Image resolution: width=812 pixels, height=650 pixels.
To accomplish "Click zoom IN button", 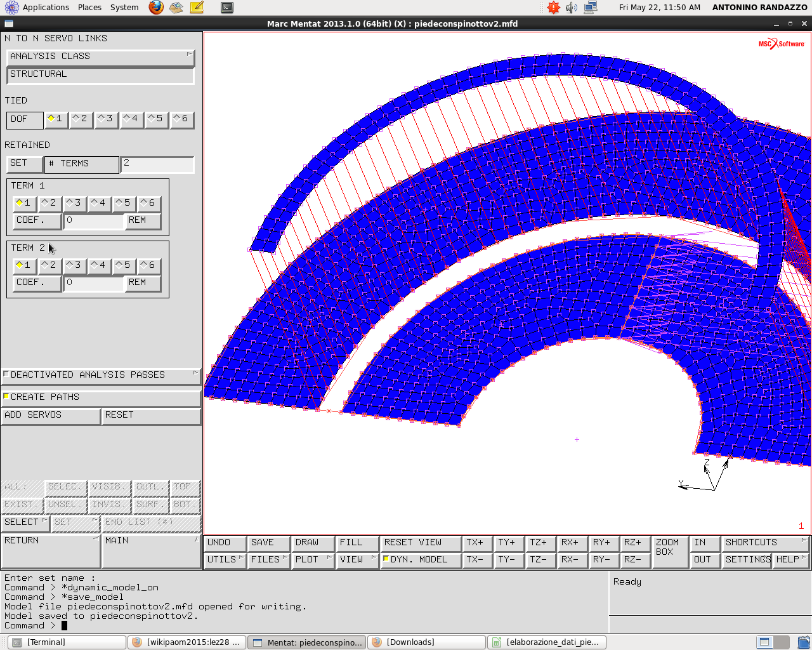I will (x=705, y=543).
